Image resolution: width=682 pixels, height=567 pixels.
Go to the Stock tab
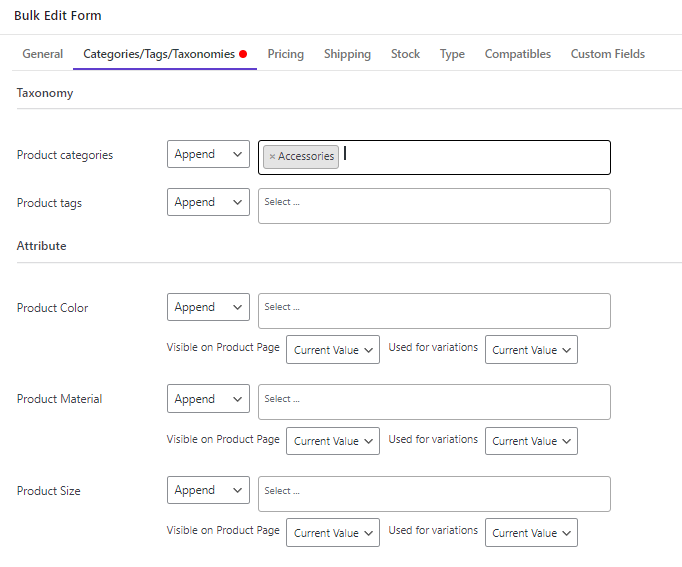coord(405,54)
